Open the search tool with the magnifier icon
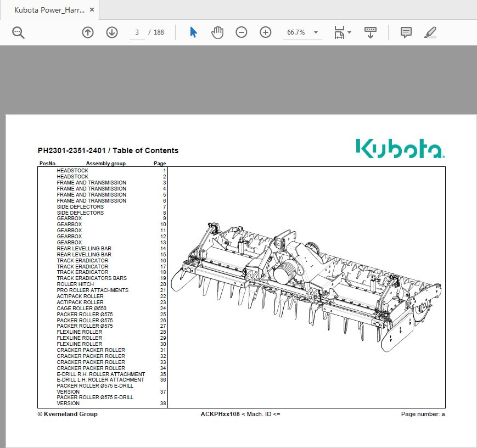Viewport: 477px width, 448px height. [x=18, y=32]
